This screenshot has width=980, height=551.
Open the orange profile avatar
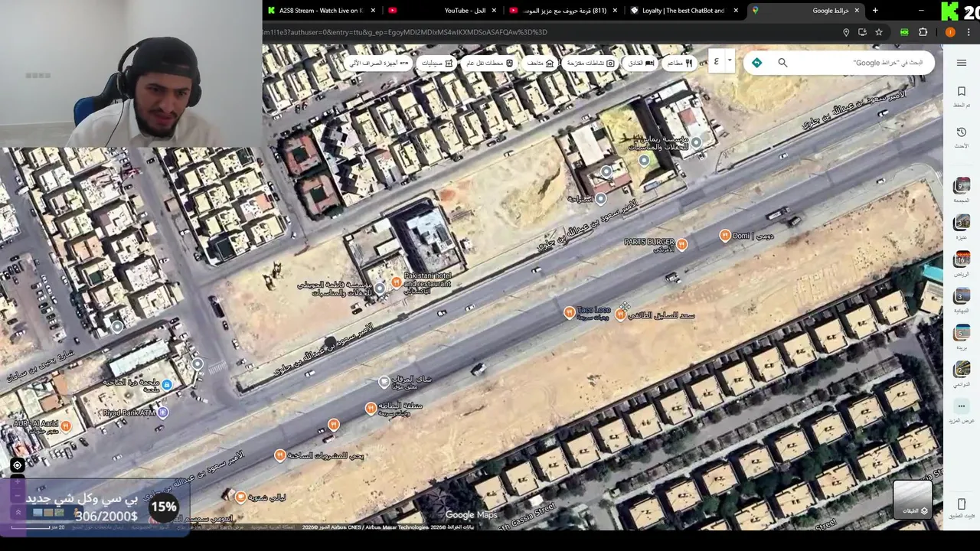950,32
